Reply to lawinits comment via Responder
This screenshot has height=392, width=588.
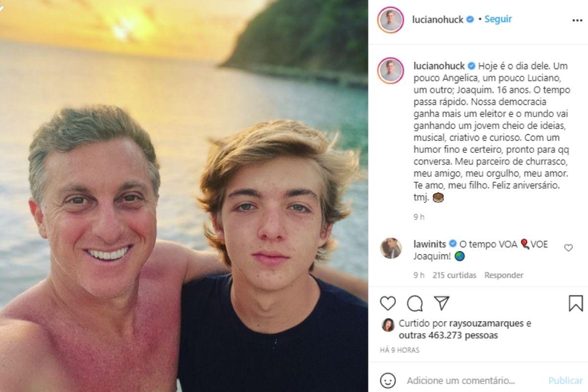(504, 275)
